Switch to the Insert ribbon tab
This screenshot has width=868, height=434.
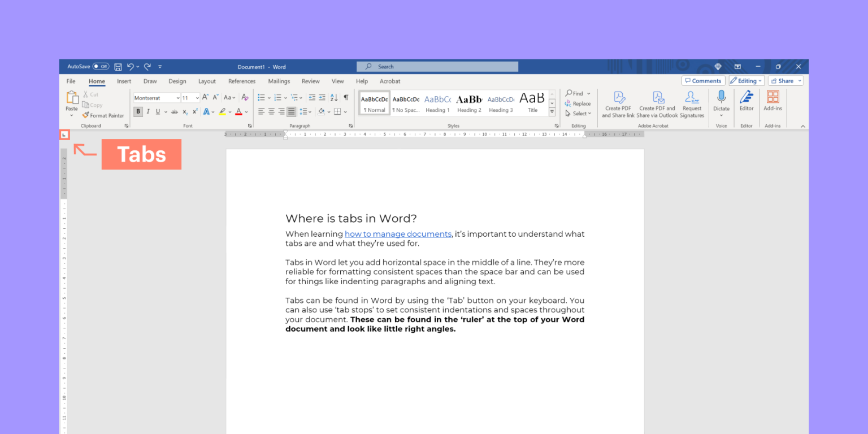pyautogui.click(x=124, y=81)
